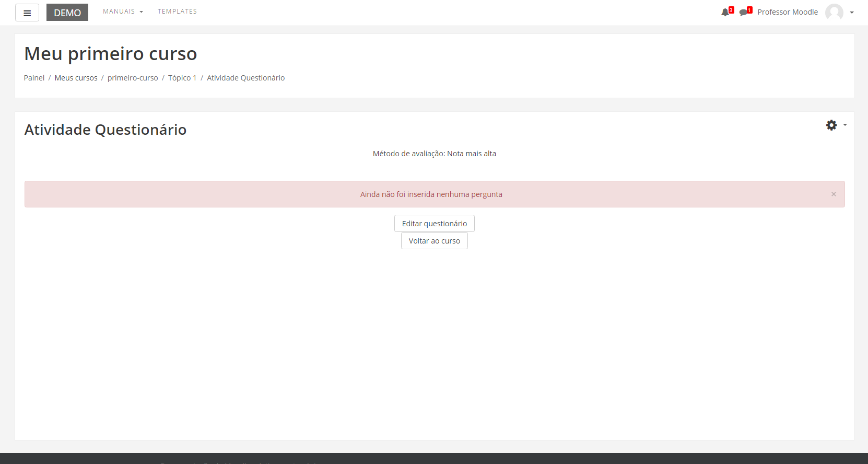This screenshot has height=464, width=868.
Task: Open the hamburger side navigation drawer
Action: [x=27, y=13]
